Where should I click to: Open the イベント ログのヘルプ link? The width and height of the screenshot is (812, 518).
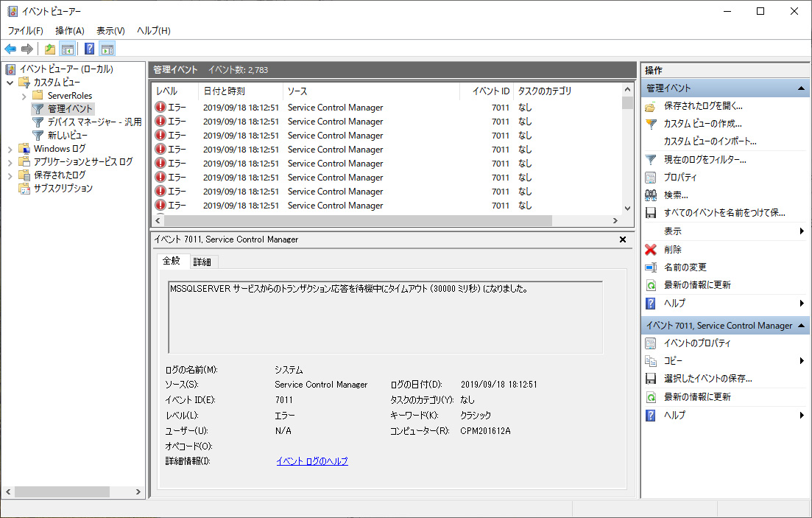[x=312, y=461]
